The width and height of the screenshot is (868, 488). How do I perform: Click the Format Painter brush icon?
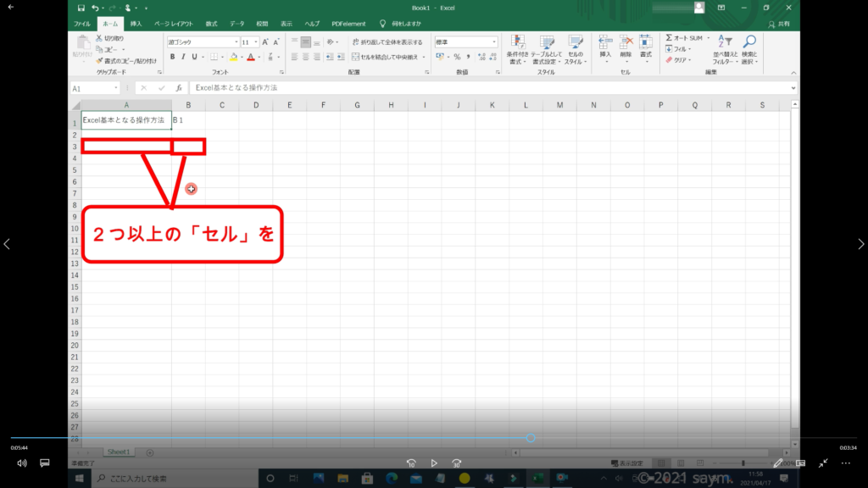point(99,61)
